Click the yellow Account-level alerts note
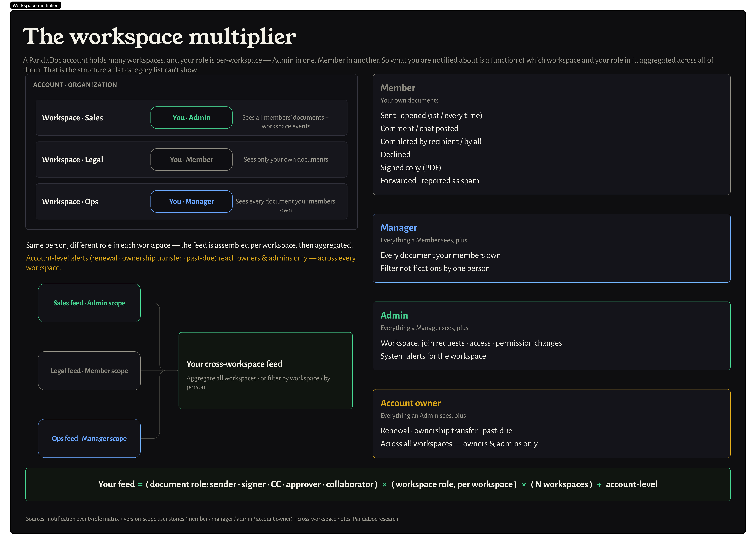 tap(191, 263)
